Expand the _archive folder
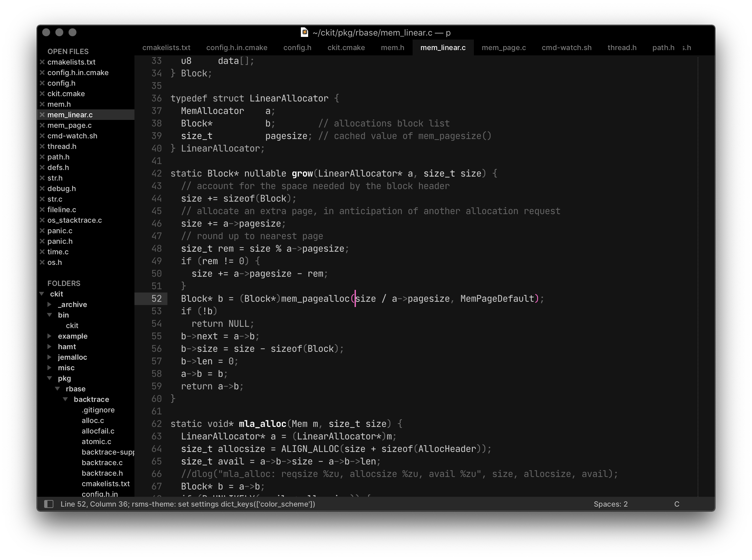The height and width of the screenshot is (560, 752). click(49, 304)
